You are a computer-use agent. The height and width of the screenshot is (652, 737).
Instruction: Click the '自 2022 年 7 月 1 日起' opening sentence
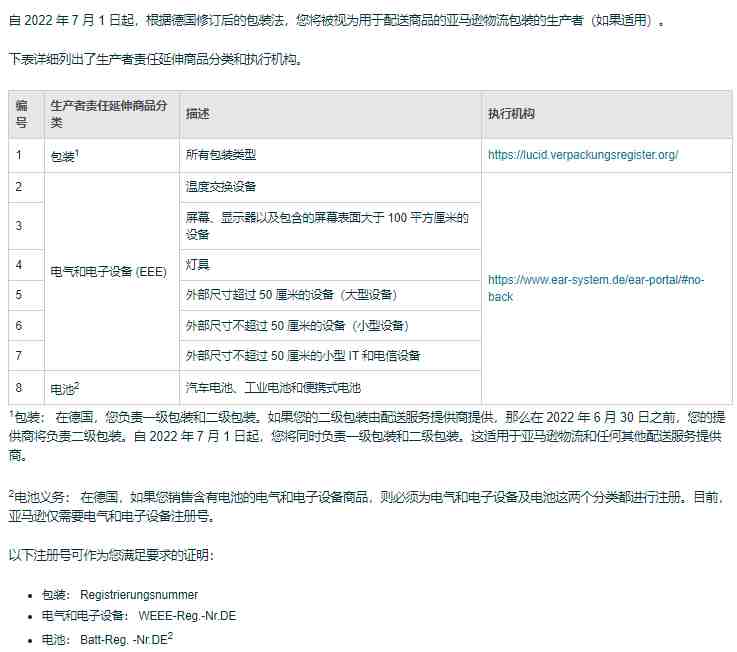click(337, 20)
